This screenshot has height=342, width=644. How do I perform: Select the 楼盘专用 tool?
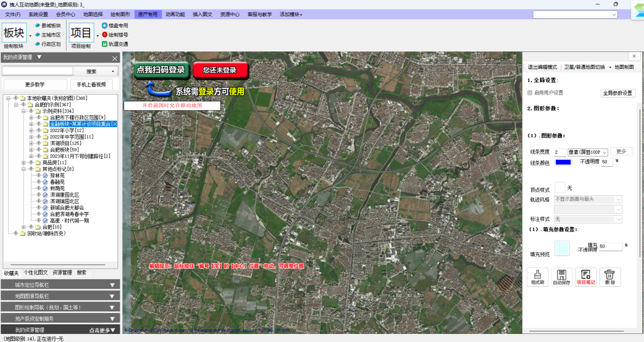click(115, 25)
